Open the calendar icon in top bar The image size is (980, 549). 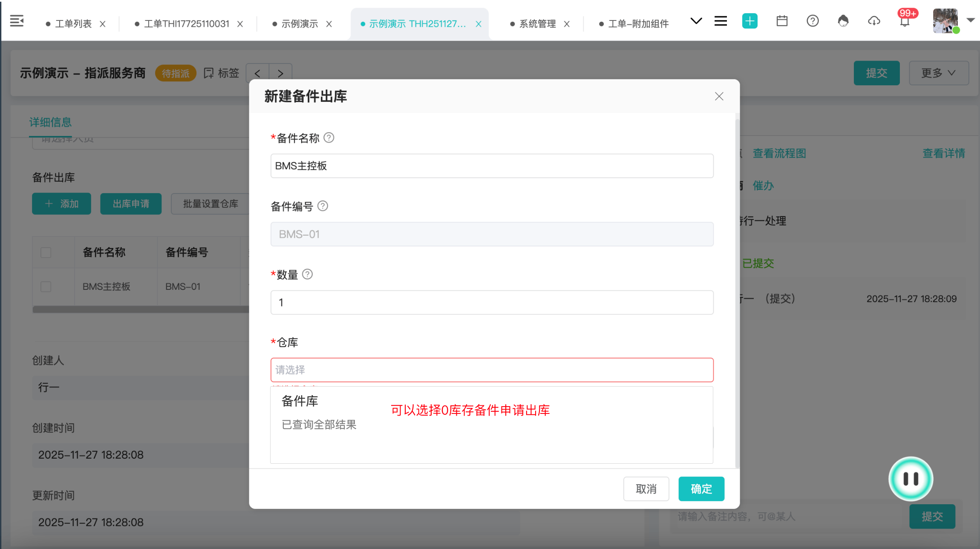coord(782,21)
